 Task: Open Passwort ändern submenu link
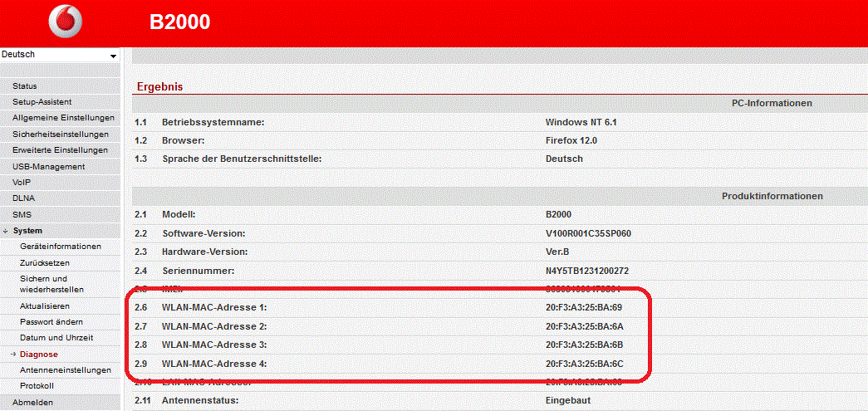pyautogui.click(x=51, y=322)
